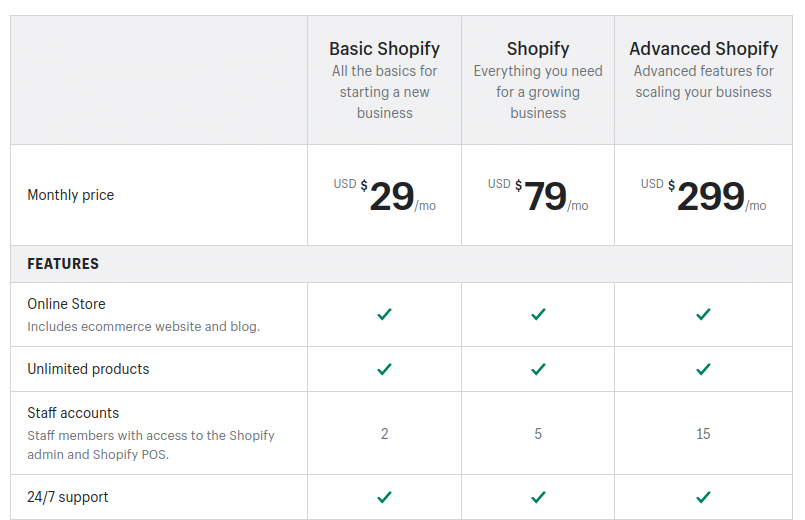The image size is (805, 520).
Task: Click the $299 per month price
Action: click(703, 196)
